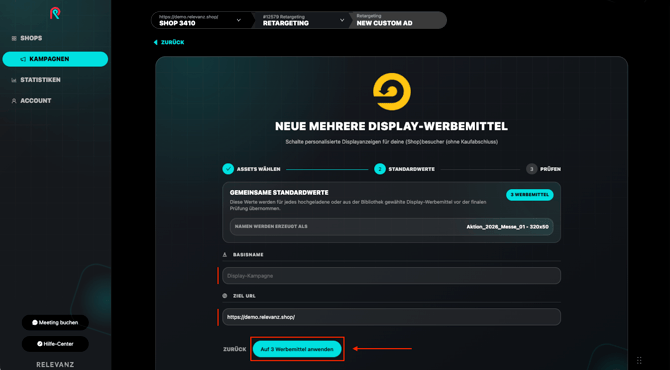This screenshot has width=670, height=370.
Task: Click the Account person icon
Action: coord(14,101)
